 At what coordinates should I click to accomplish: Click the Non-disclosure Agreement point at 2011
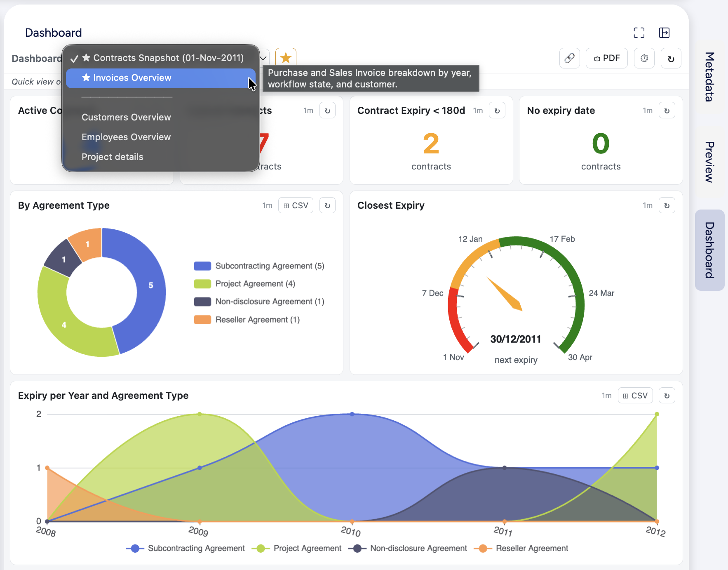(505, 468)
